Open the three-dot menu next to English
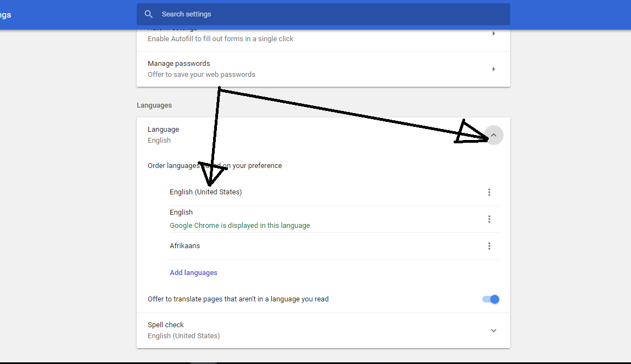 pyautogui.click(x=489, y=219)
